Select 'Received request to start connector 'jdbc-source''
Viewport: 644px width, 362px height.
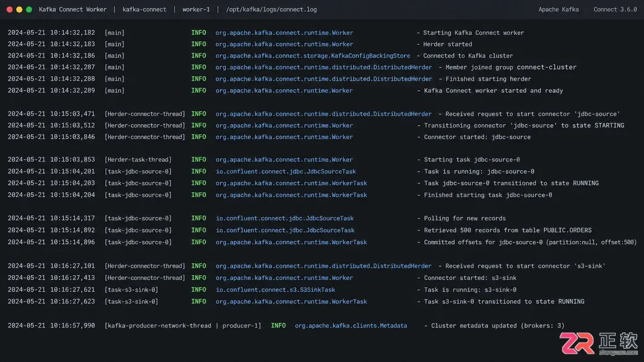tap(533, 114)
